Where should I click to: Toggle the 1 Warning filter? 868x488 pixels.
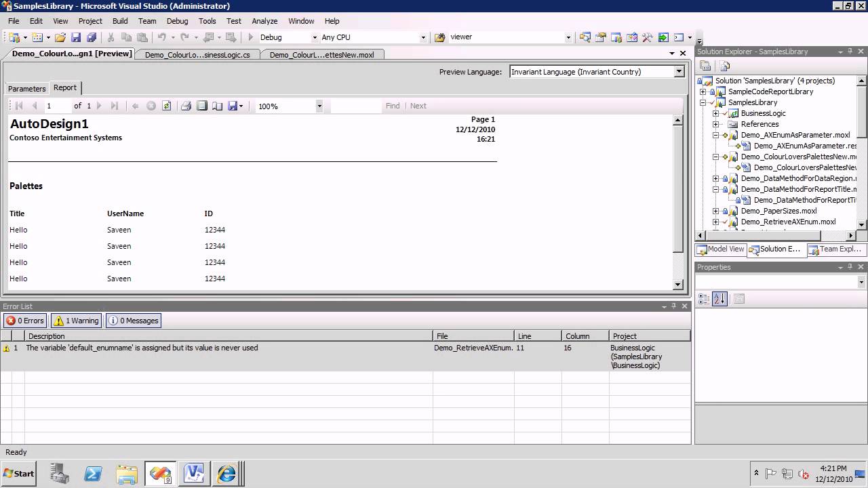point(77,321)
